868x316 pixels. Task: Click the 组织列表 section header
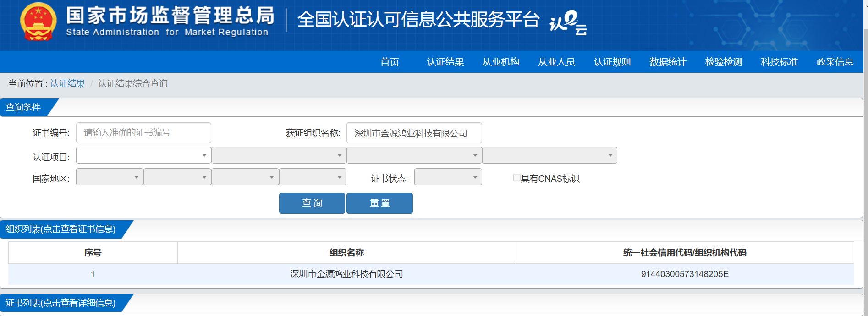point(61,229)
